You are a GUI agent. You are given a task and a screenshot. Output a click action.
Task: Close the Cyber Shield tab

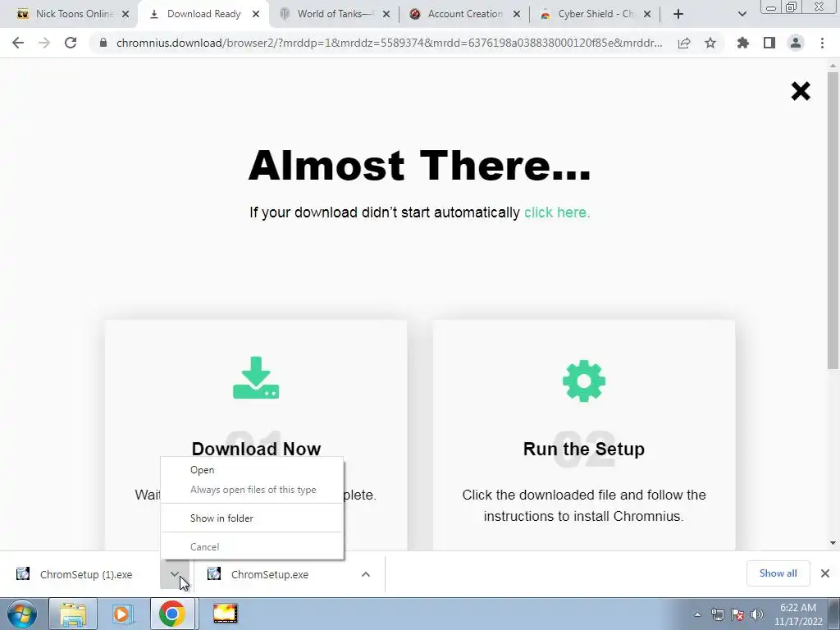tap(647, 14)
